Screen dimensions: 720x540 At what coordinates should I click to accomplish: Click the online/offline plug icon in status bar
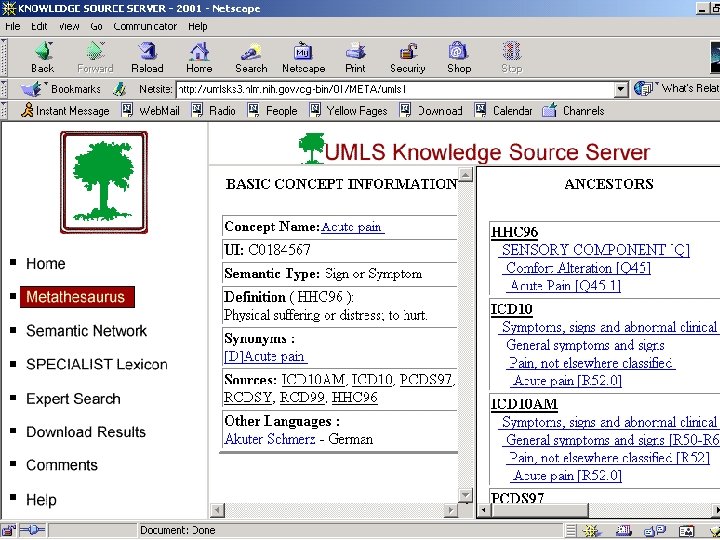click(x=31, y=530)
